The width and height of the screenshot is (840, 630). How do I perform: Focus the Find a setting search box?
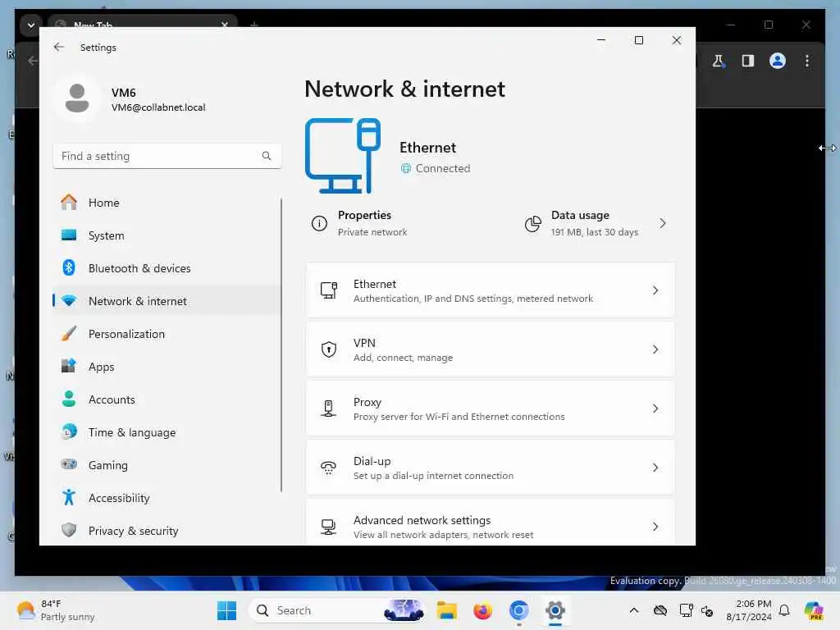[167, 156]
